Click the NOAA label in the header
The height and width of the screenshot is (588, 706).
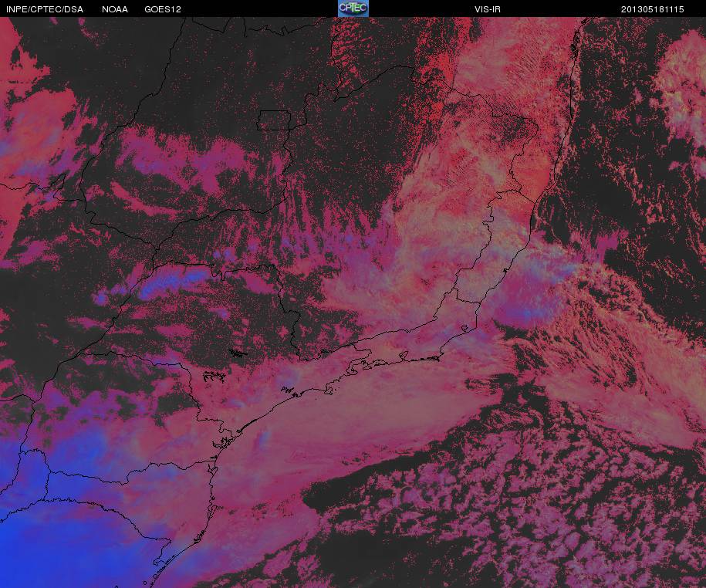click(115, 9)
